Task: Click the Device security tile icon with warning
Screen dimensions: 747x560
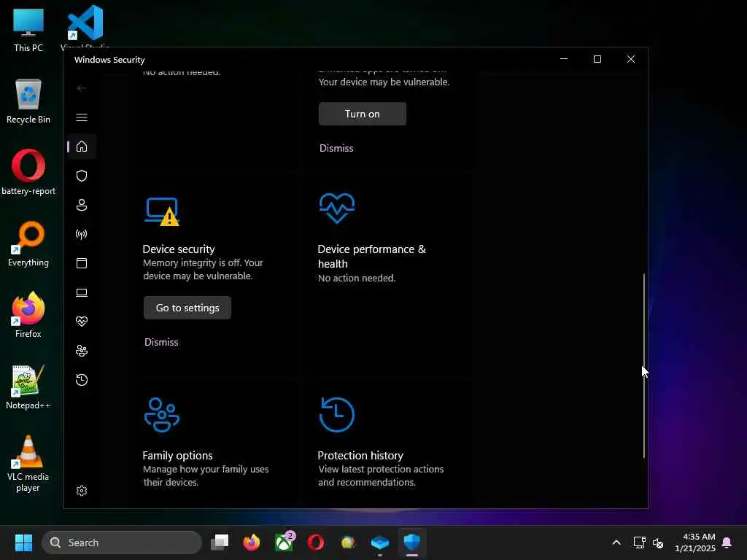Action: point(162,211)
